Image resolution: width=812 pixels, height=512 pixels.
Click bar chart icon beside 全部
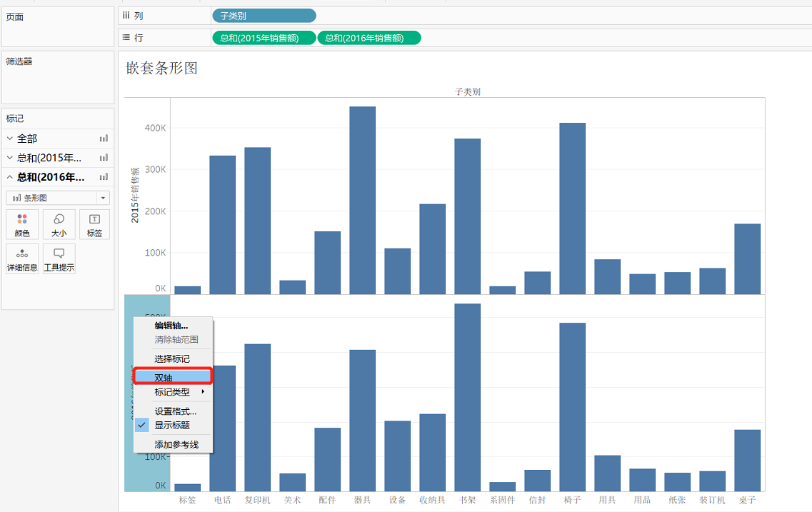click(x=104, y=139)
